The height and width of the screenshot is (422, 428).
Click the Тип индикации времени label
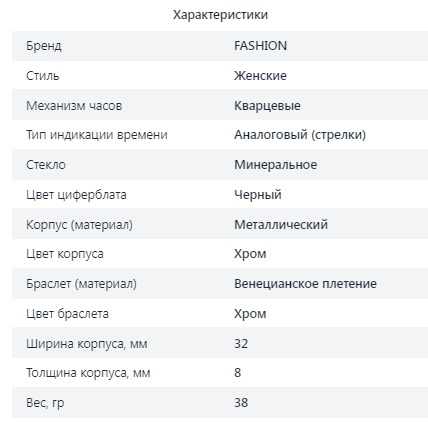97,135
